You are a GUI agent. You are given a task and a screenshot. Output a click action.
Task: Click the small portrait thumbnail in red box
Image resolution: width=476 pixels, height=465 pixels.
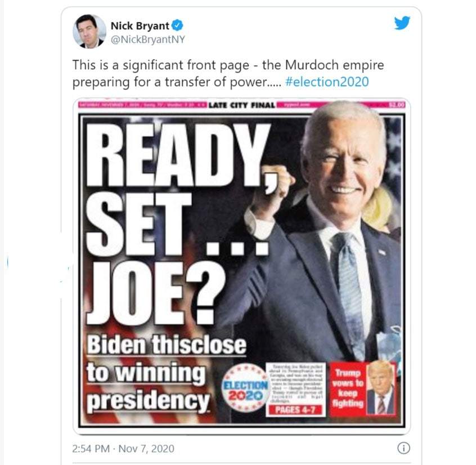pyautogui.click(x=381, y=388)
